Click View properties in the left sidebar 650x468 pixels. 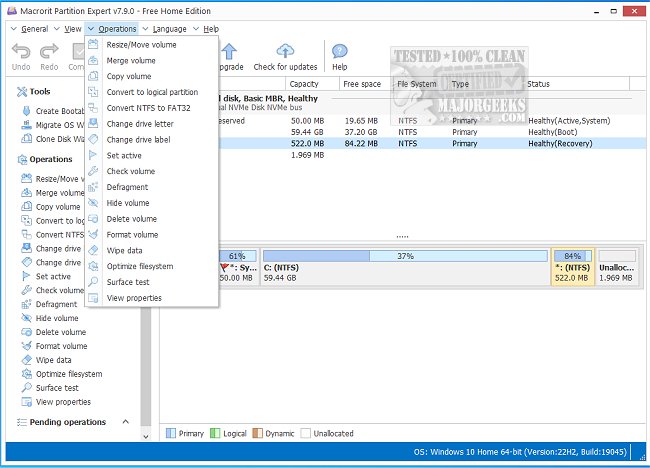point(63,402)
